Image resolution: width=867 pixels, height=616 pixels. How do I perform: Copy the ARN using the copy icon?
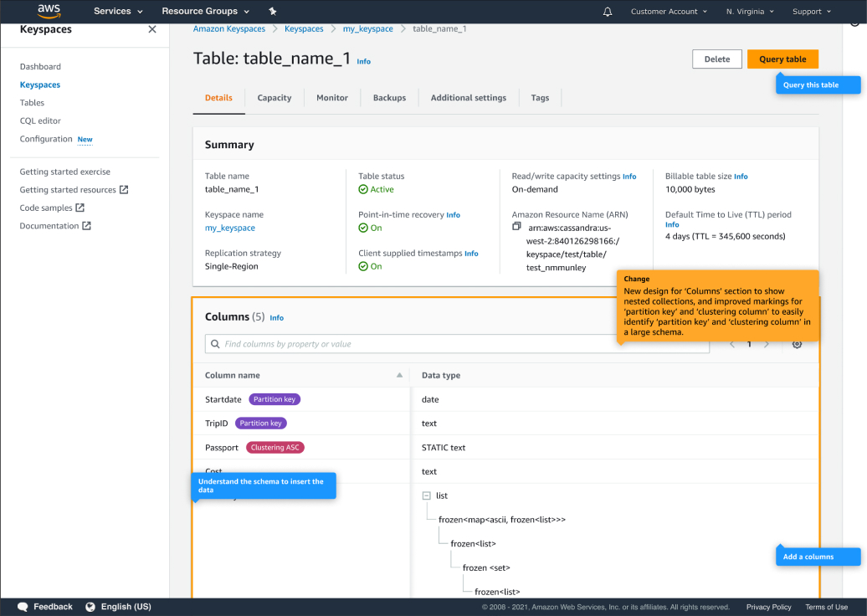[x=517, y=227]
